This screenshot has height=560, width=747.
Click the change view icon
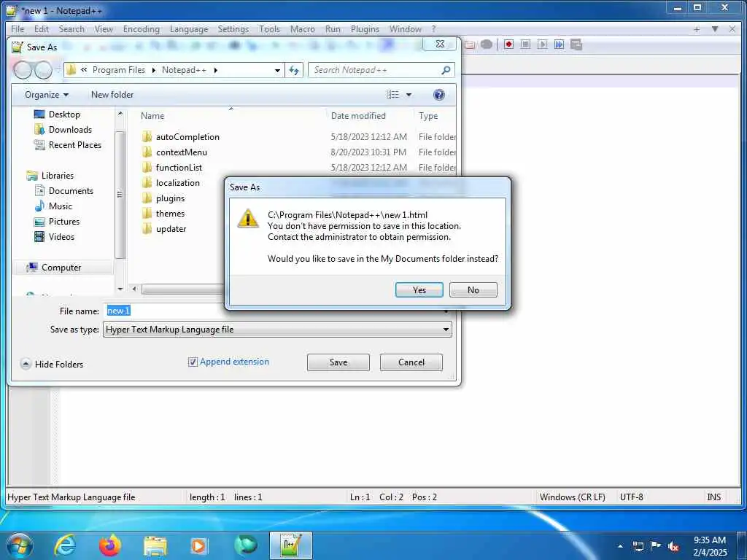[x=393, y=95]
